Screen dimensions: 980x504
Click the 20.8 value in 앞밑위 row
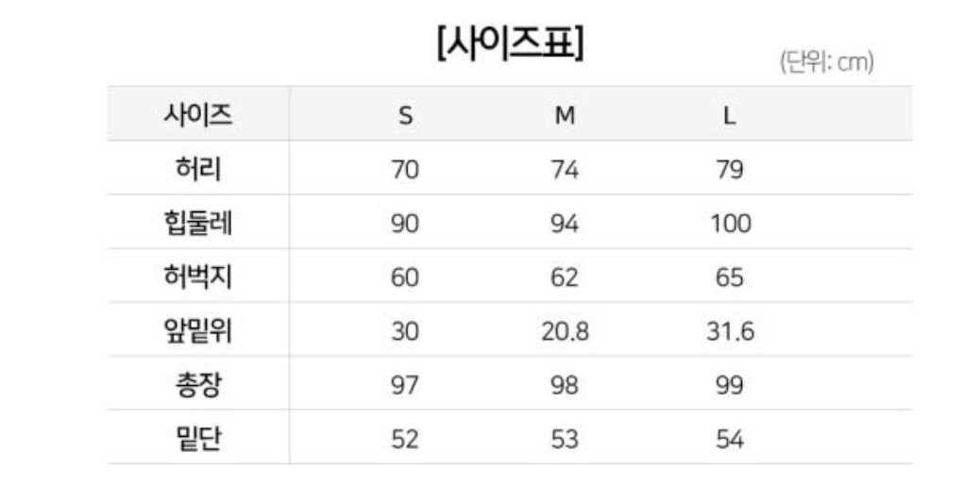(565, 331)
